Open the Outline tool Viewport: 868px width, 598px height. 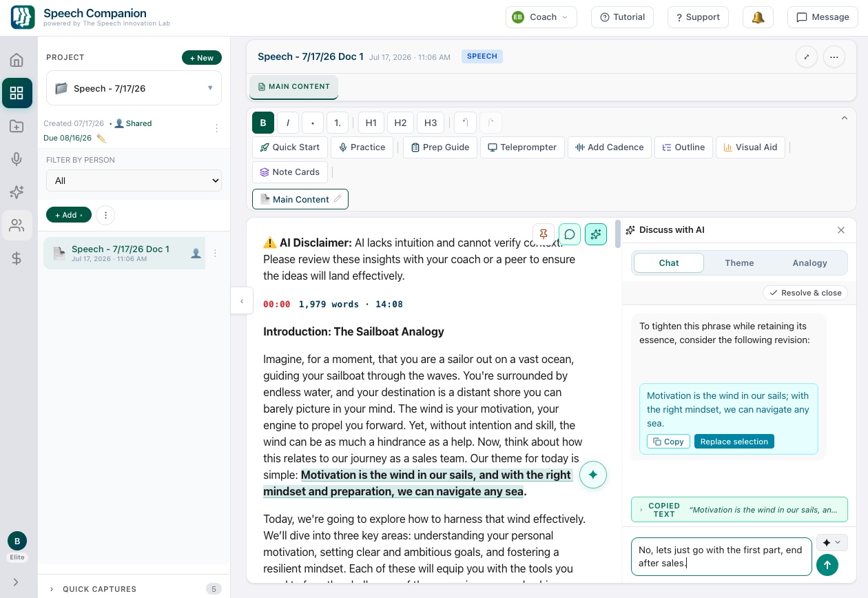[683, 147]
